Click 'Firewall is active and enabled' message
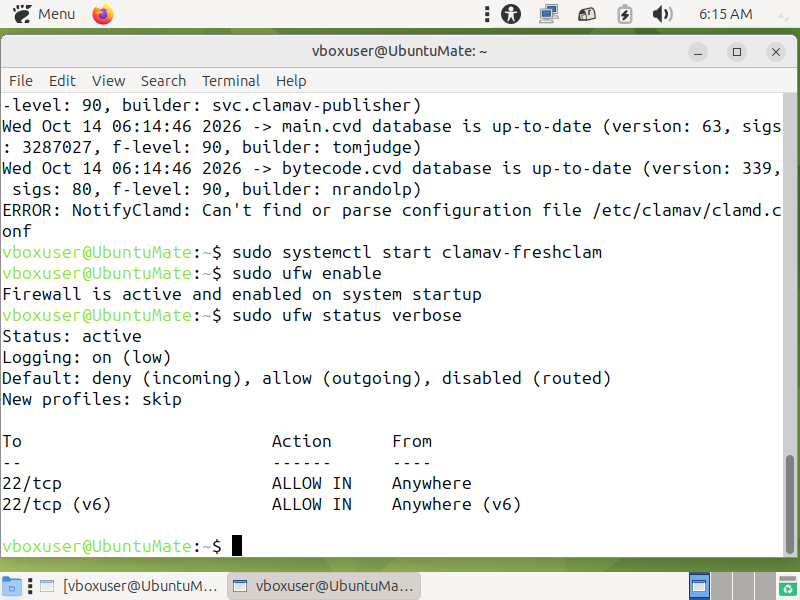The width and height of the screenshot is (800, 600). tap(242, 294)
